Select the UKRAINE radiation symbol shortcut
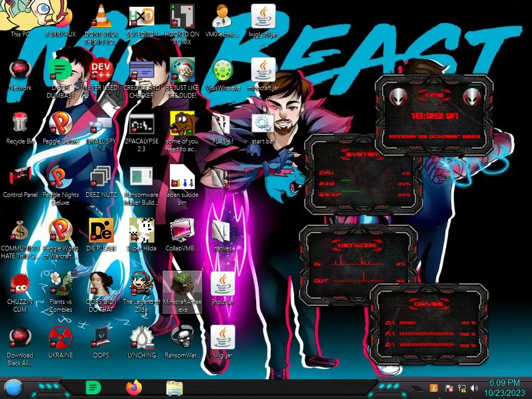Image resolution: width=532 pixels, height=399 pixels. click(x=60, y=342)
